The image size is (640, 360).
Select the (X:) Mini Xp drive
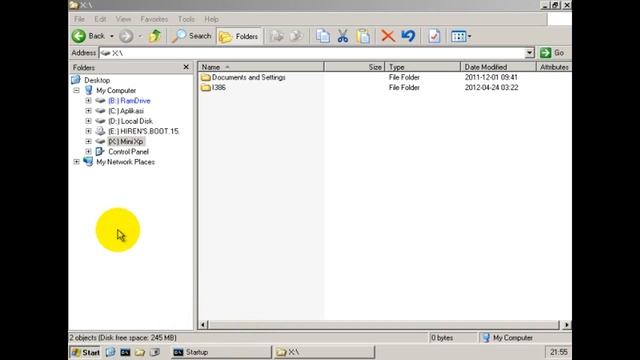click(x=126, y=142)
